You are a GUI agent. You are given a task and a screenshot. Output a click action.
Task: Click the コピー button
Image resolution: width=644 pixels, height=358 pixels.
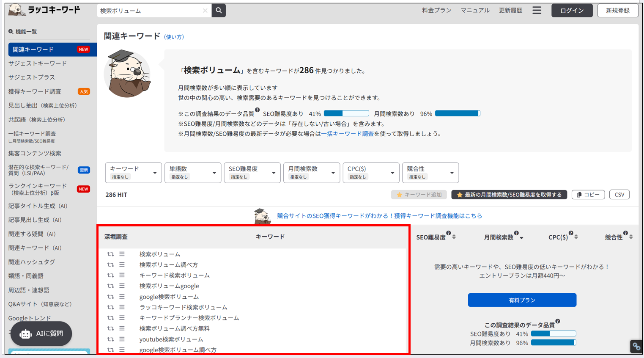[588, 195]
